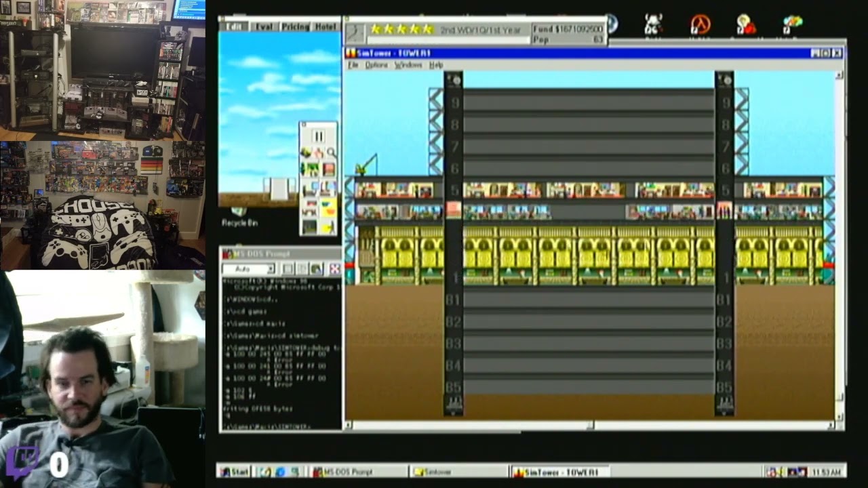Select the magnifying glass inspect tool
The width and height of the screenshot is (868, 488).
point(331,152)
